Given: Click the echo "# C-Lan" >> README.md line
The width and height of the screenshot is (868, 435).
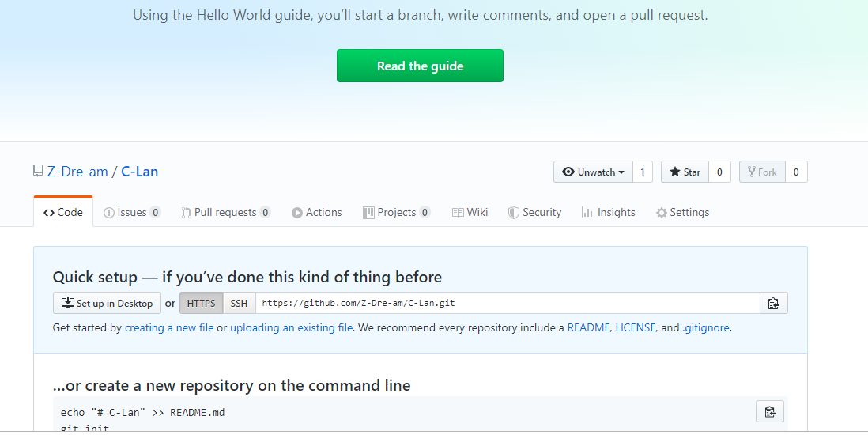Looking at the screenshot, I should (x=143, y=412).
